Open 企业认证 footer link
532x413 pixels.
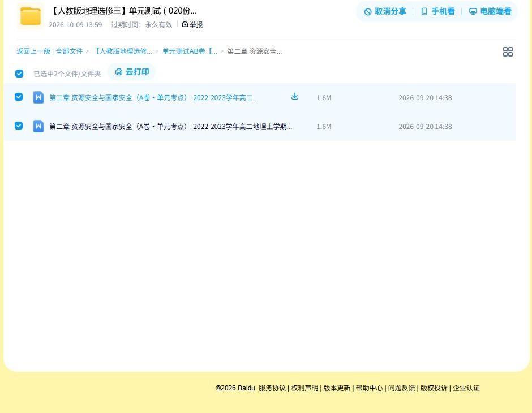coord(466,388)
